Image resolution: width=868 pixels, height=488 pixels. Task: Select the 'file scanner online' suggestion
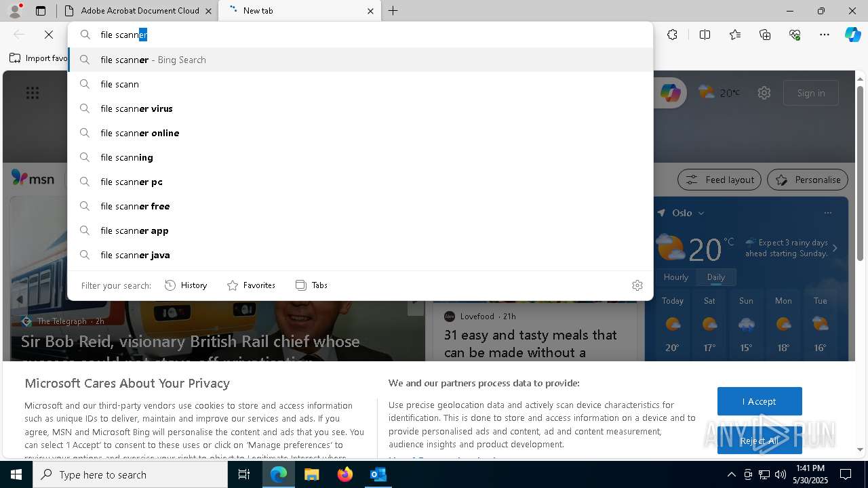pos(361,133)
